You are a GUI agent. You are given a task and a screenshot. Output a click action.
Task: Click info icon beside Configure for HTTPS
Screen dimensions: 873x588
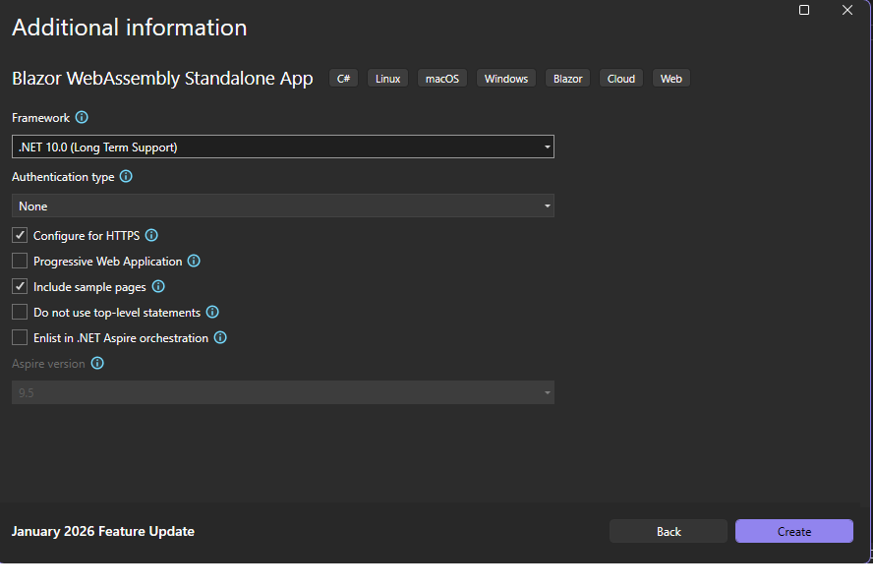tap(151, 236)
